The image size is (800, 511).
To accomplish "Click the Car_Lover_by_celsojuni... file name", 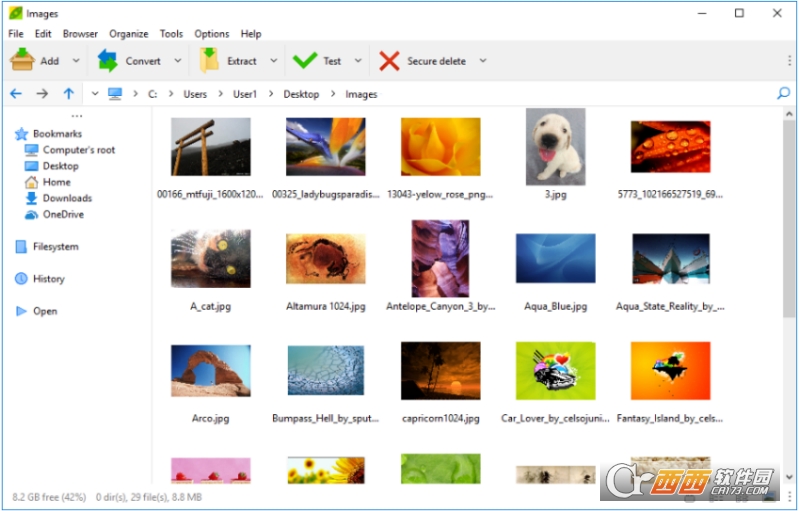I will (555, 419).
